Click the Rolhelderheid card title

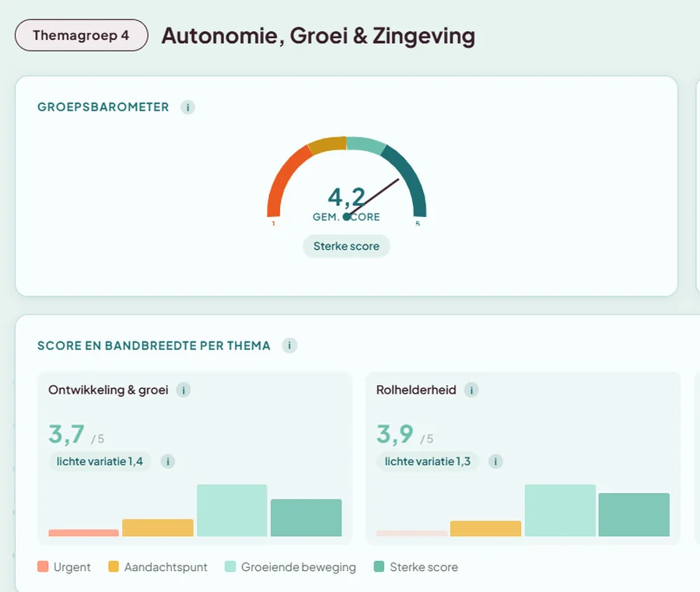tap(416, 390)
